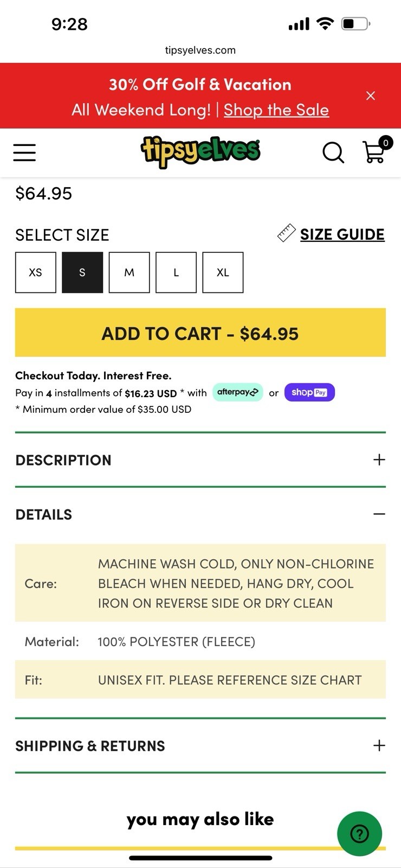Image resolution: width=401 pixels, height=868 pixels.
Task: Tap the search magnifier icon
Action: point(333,152)
